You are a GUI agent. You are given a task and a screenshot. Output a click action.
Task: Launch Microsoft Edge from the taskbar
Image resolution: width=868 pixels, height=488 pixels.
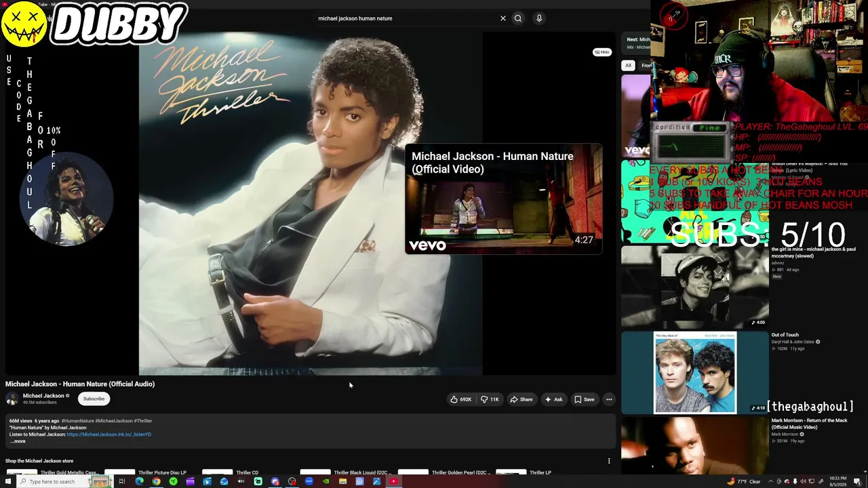(139, 481)
